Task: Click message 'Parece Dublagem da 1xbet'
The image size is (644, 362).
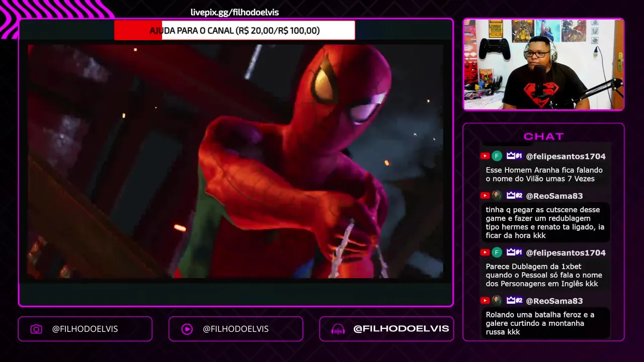Action: coord(546,275)
